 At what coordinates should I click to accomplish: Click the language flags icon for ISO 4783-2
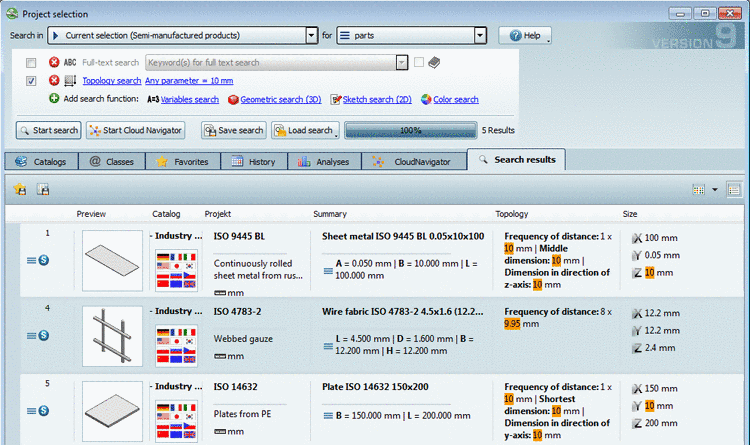[x=176, y=345]
